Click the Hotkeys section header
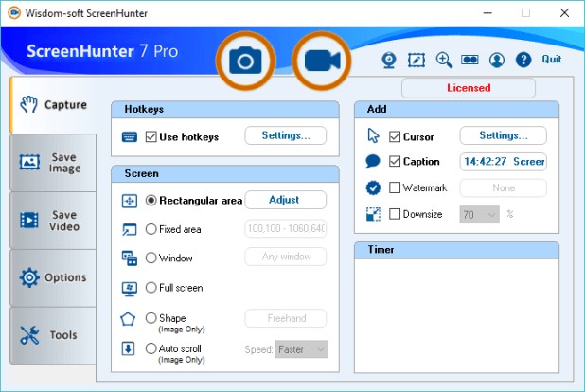 click(225, 110)
